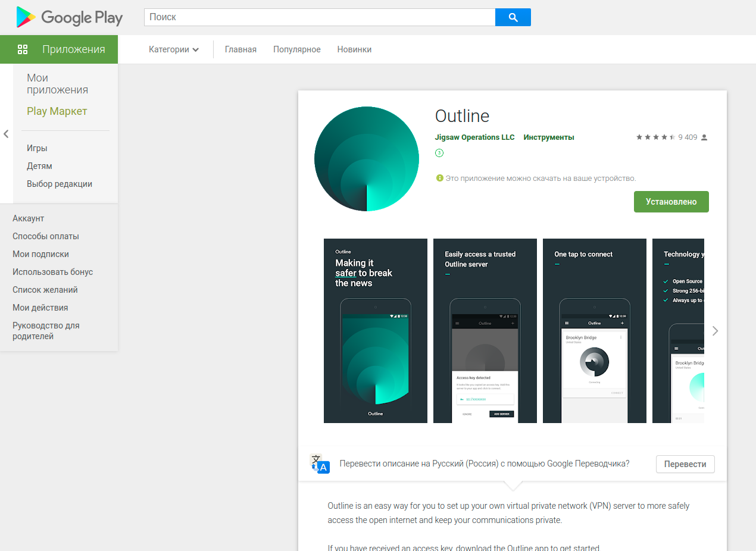Click the Перевести button
Screen dimensions: 756x551
tap(685, 464)
